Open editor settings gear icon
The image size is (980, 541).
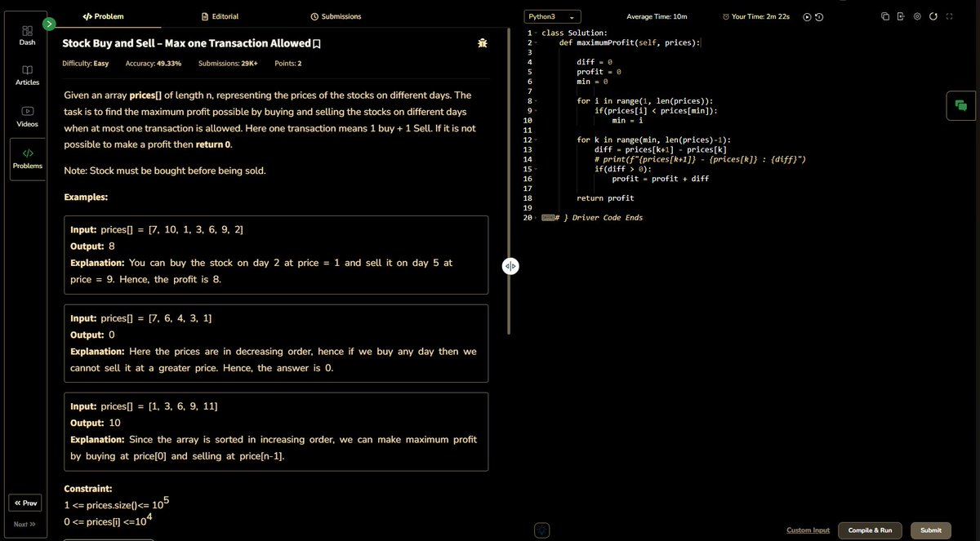coord(917,16)
